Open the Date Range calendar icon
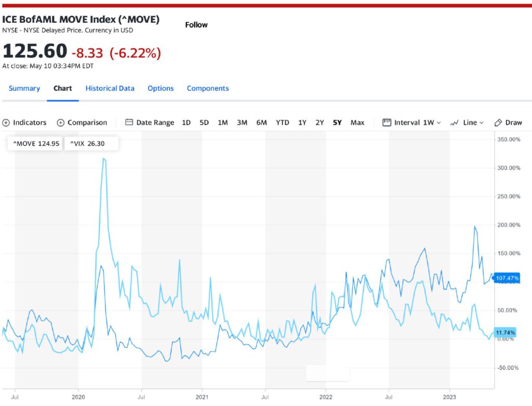Viewport: 532px width, 406px height. click(x=129, y=122)
